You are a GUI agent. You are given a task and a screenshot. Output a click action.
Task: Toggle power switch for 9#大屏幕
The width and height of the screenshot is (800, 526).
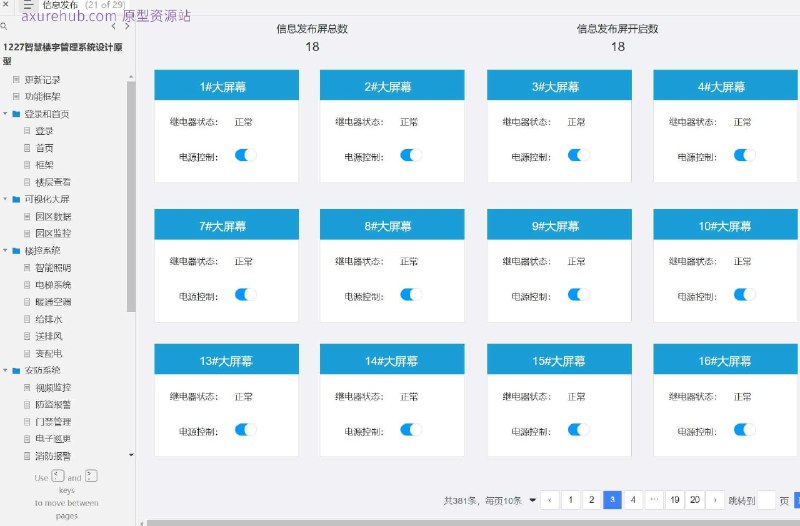pyautogui.click(x=579, y=294)
